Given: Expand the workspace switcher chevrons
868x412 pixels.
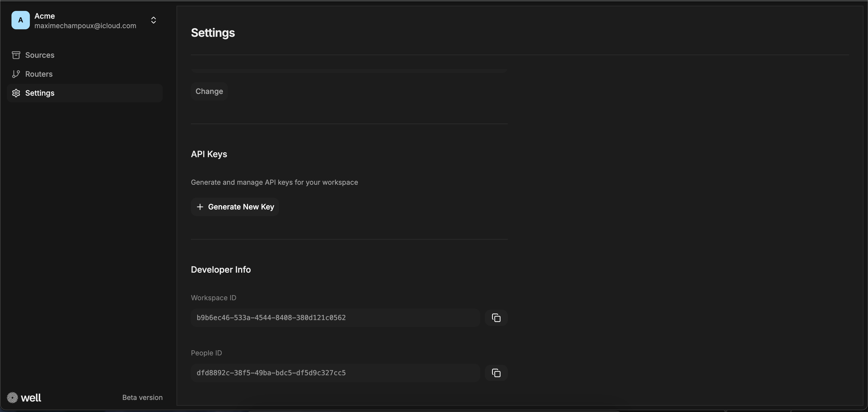Looking at the screenshot, I should tap(153, 20).
